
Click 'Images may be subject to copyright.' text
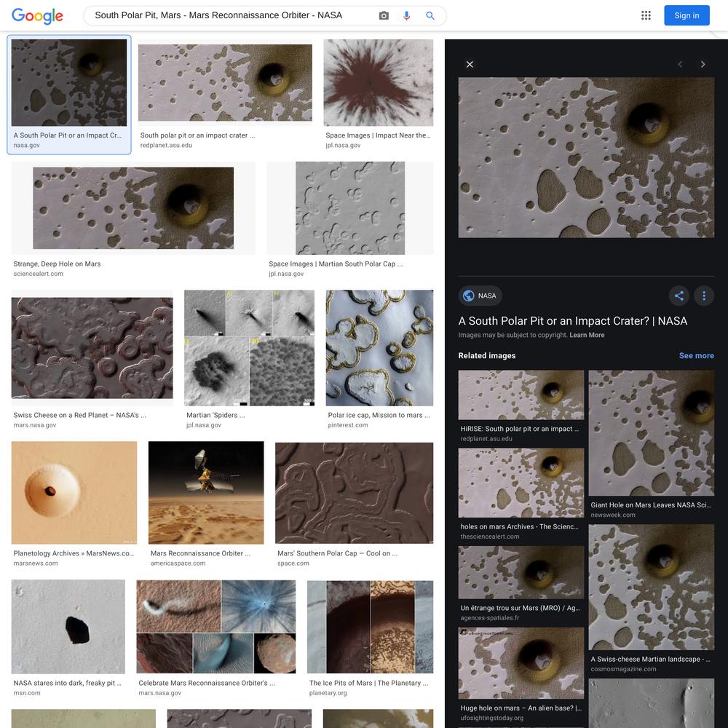[x=513, y=335]
